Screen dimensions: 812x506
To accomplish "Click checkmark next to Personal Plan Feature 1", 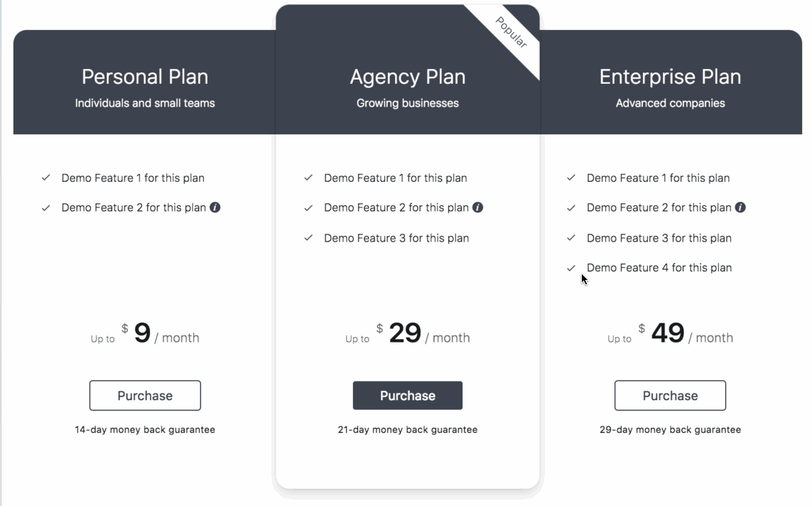I will click(x=46, y=178).
